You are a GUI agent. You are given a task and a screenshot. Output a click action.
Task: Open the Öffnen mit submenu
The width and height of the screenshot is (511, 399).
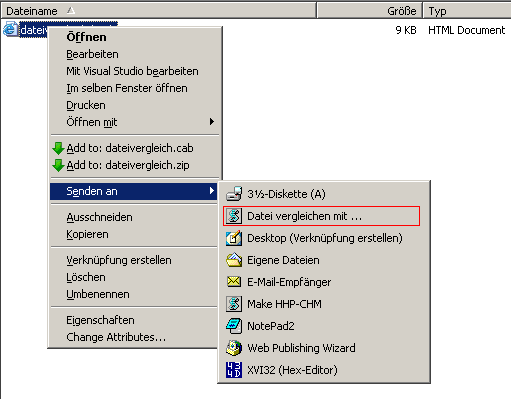[135, 122]
